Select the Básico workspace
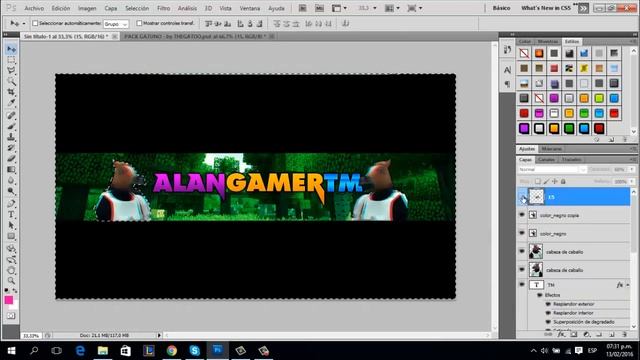The image size is (640, 360). click(x=501, y=8)
